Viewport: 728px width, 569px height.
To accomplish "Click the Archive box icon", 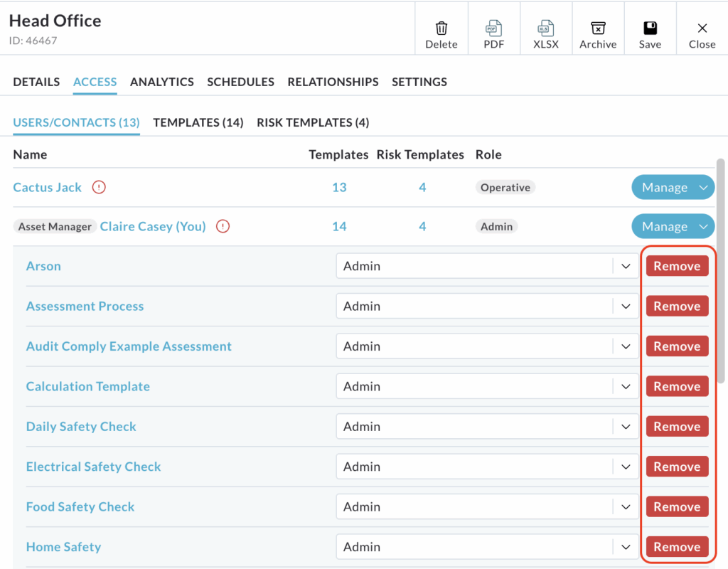I will point(598,28).
